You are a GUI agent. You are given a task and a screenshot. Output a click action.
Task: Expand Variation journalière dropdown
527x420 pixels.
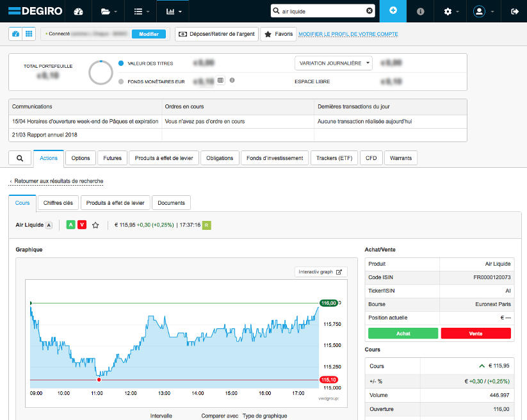point(334,63)
